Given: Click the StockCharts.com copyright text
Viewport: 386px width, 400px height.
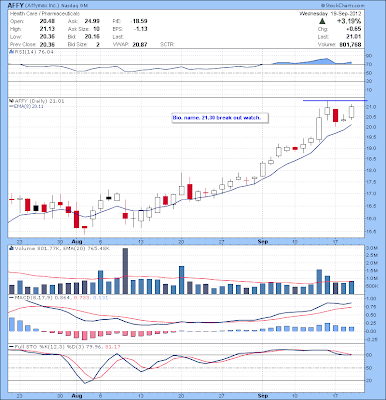Looking at the screenshot, I should tap(343, 6).
